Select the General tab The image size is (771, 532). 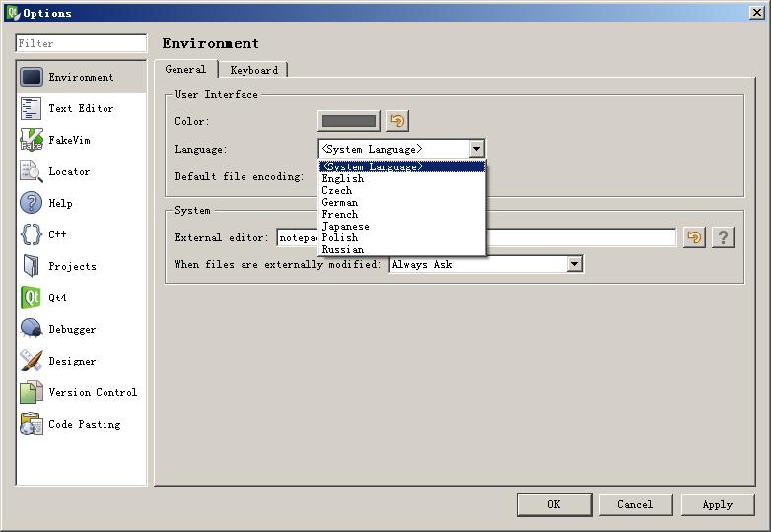185,69
